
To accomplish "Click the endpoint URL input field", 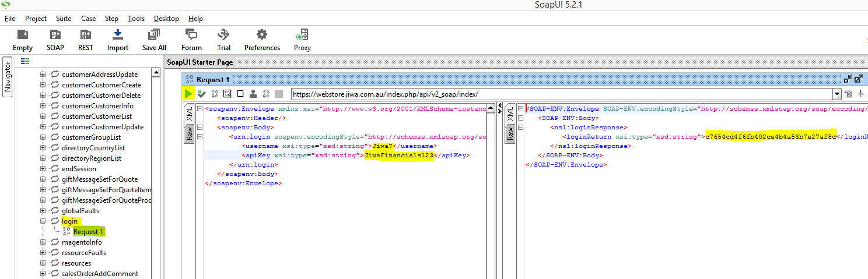I will click(560, 94).
